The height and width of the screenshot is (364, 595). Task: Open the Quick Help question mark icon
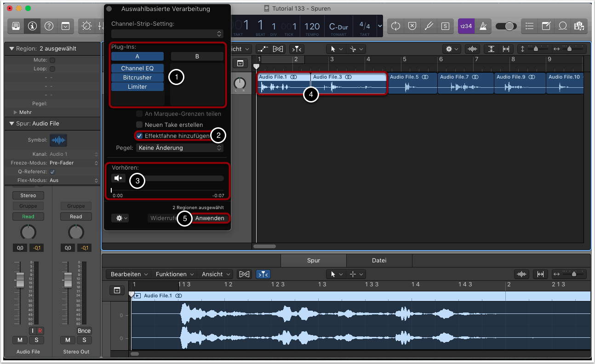click(49, 26)
